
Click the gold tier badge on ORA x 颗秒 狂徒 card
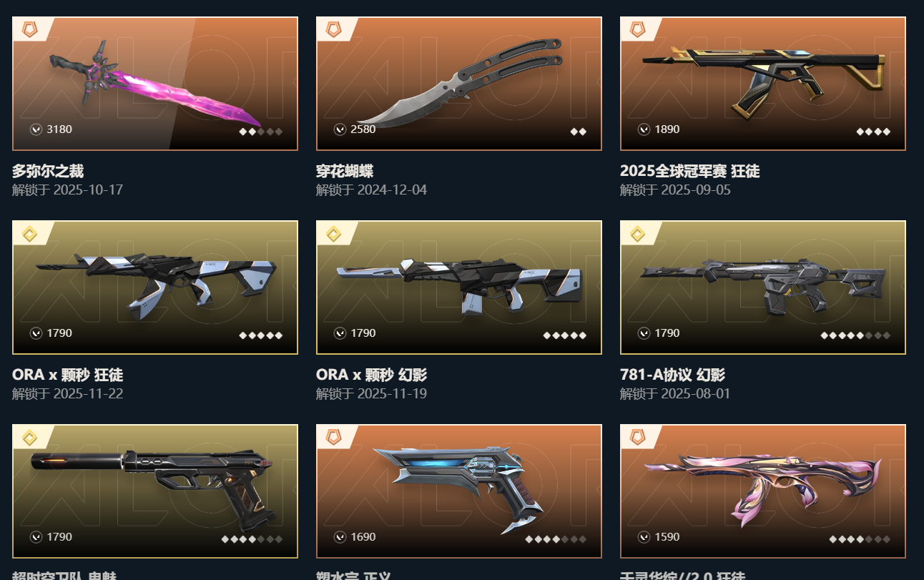(x=29, y=233)
